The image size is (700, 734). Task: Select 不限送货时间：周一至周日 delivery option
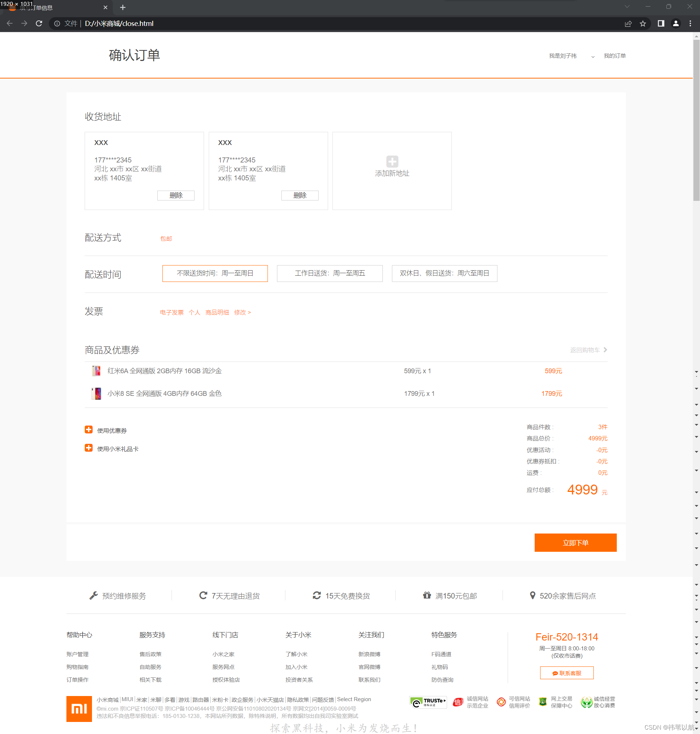[215, 273]
